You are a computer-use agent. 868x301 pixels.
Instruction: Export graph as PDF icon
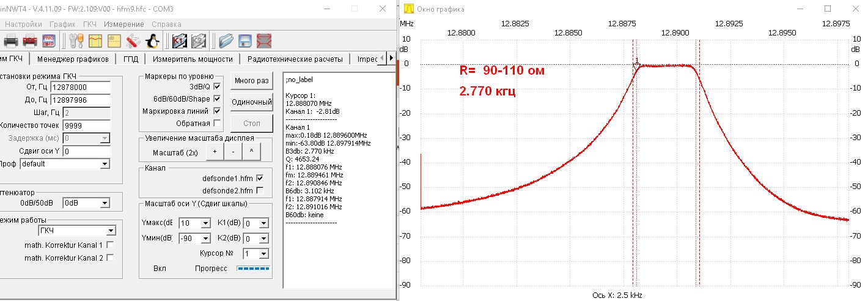(30, 41)
